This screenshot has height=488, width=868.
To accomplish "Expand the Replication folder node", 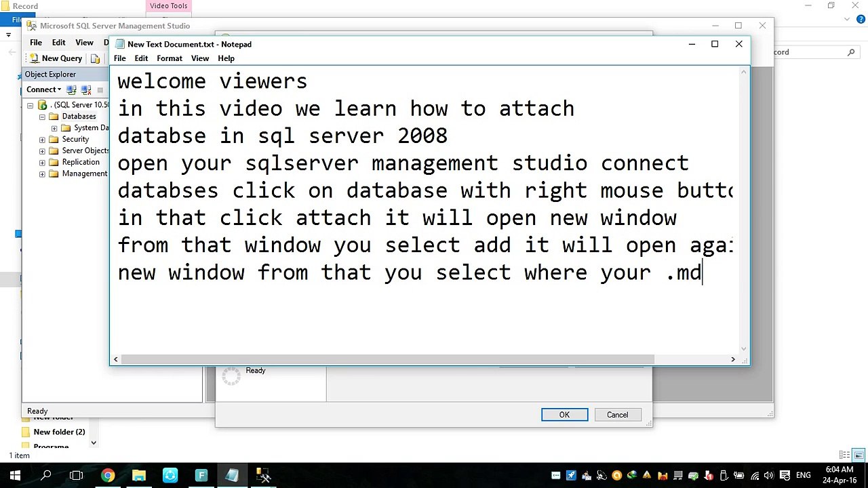I will pyautogui.click(x=42, y=163).
